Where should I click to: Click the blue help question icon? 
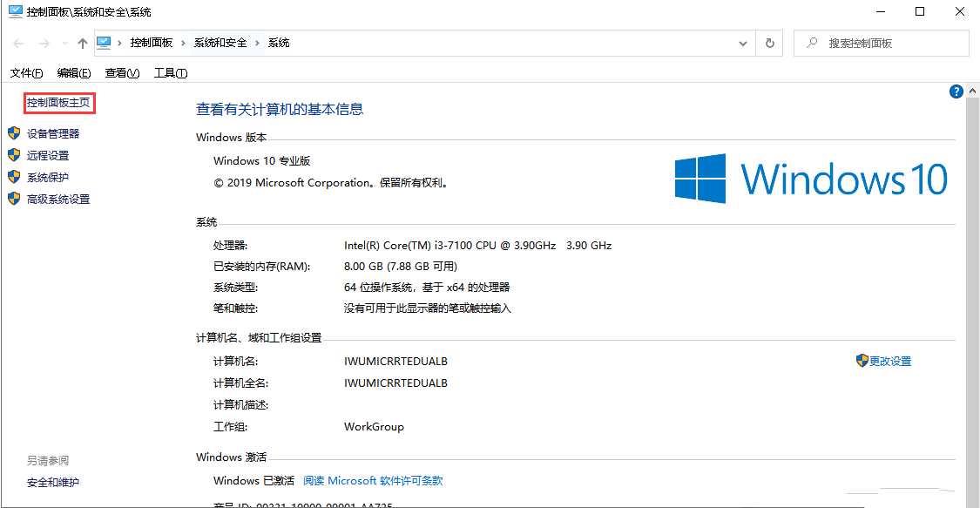(956, 91)
